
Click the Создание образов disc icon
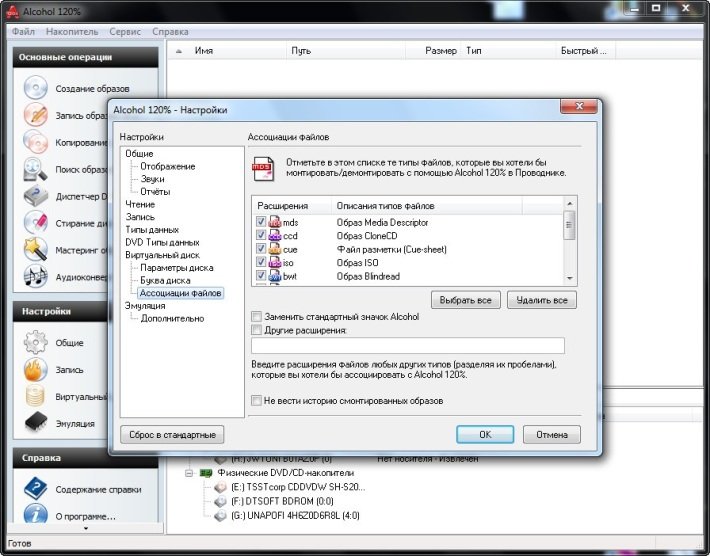pyautogui.click(x=36, y=88)
